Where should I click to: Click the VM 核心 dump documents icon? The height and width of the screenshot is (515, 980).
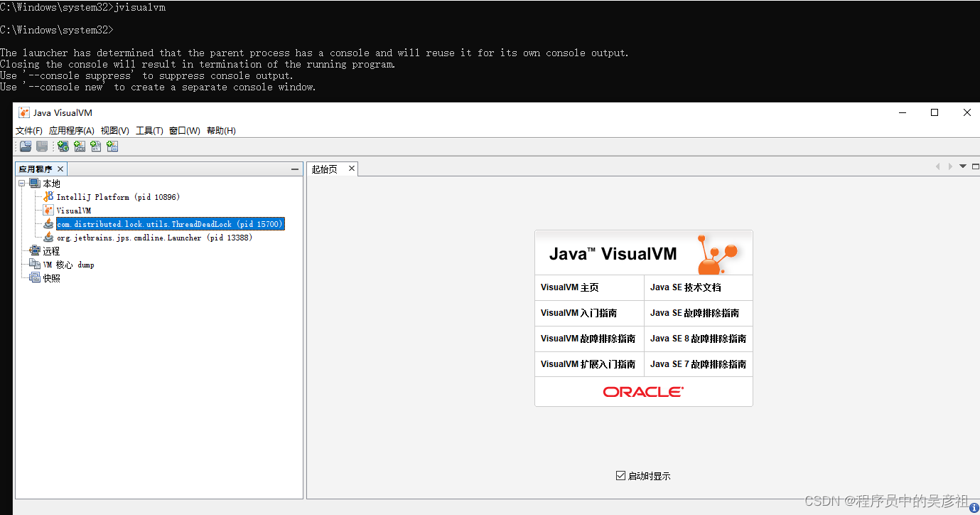(34, 264)
